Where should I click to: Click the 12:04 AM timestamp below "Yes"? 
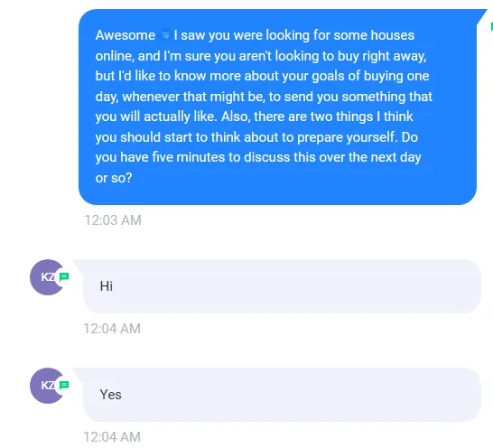coord(112,436)
